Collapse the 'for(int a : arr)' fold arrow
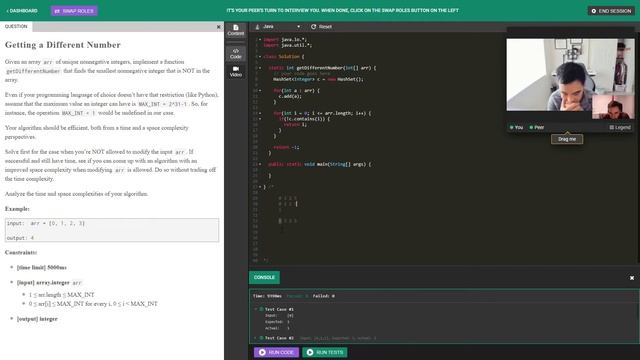This screenshot has height=360, width=640. [260, 91]
